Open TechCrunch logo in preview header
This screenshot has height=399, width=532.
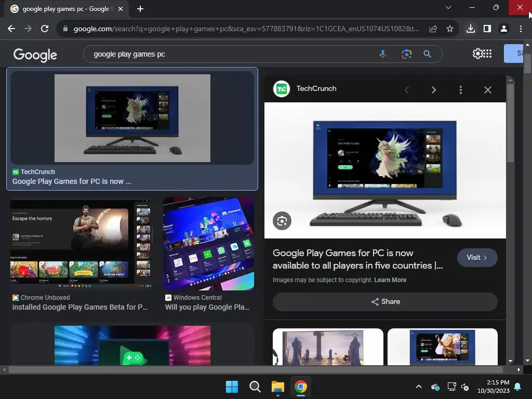pos(282,89)
